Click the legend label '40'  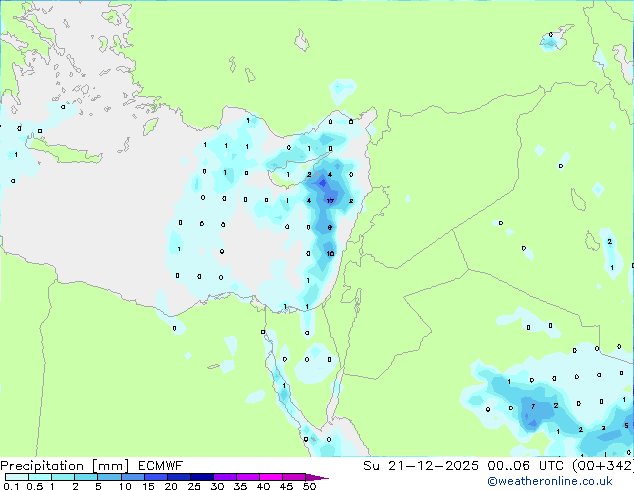coord(263,486)
